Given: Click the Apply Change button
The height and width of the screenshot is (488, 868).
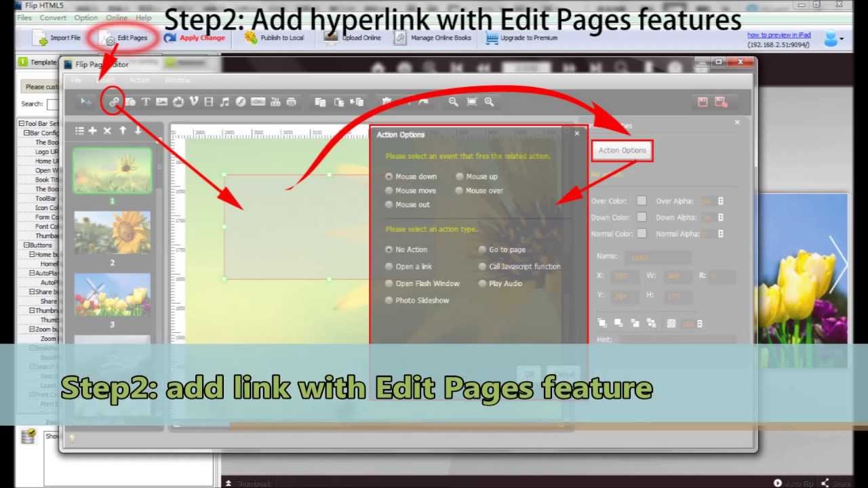Looking at the screenshot, I should click(x=195, y=38).
